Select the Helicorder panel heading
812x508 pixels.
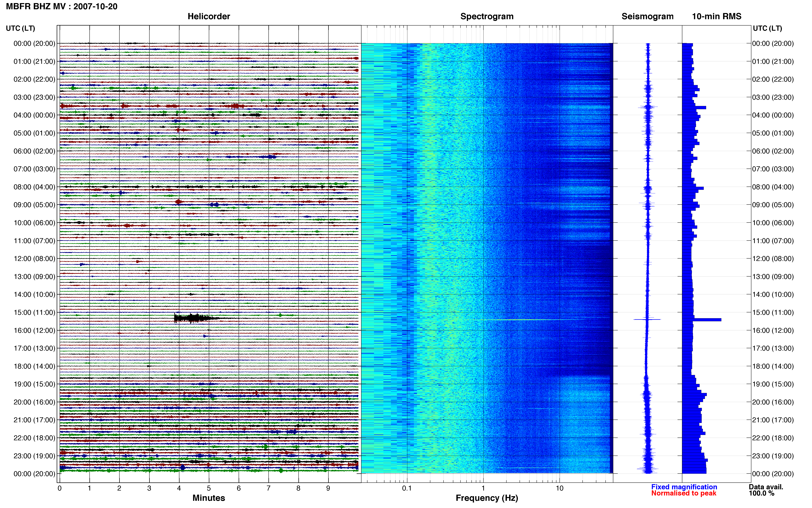click(x=209, y=16)
